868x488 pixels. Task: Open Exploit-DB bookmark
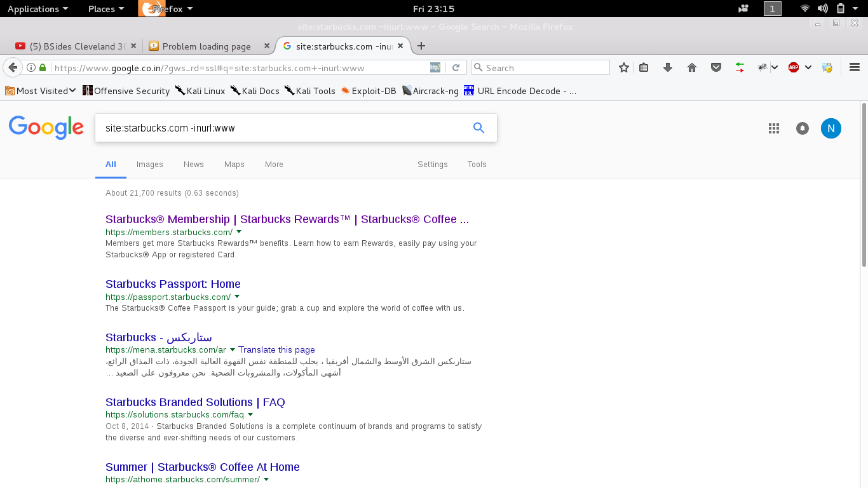click(369, 91)
